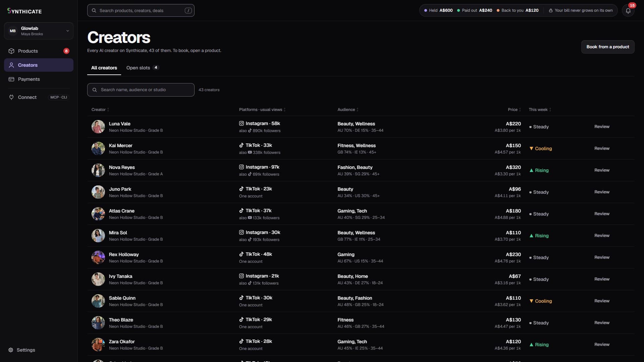Click the TikTok icon in Kai Mercer's row
This screenshot has height=362, width=644.
(241, 145)
